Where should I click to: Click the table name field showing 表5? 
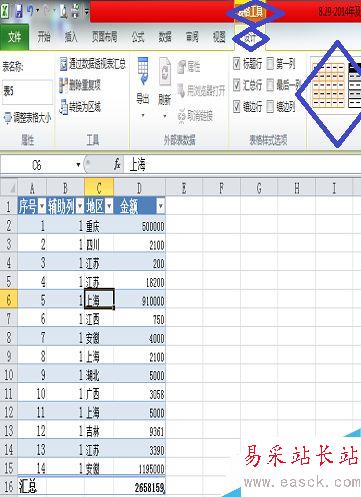tap(27, 91)
